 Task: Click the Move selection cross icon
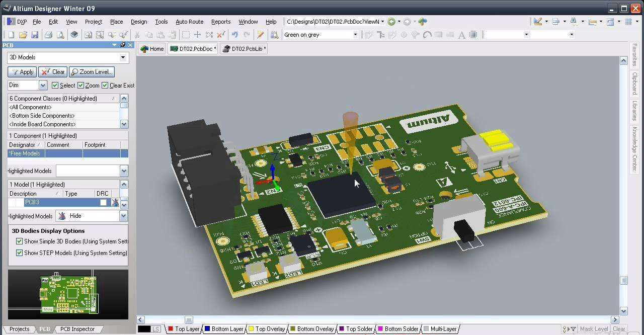tap(197, 35)
